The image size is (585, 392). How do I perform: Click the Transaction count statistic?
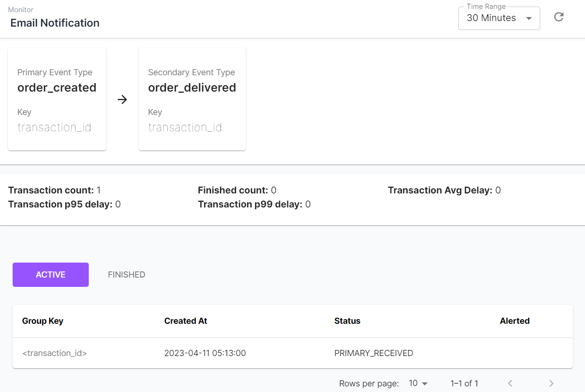[54, 190]
